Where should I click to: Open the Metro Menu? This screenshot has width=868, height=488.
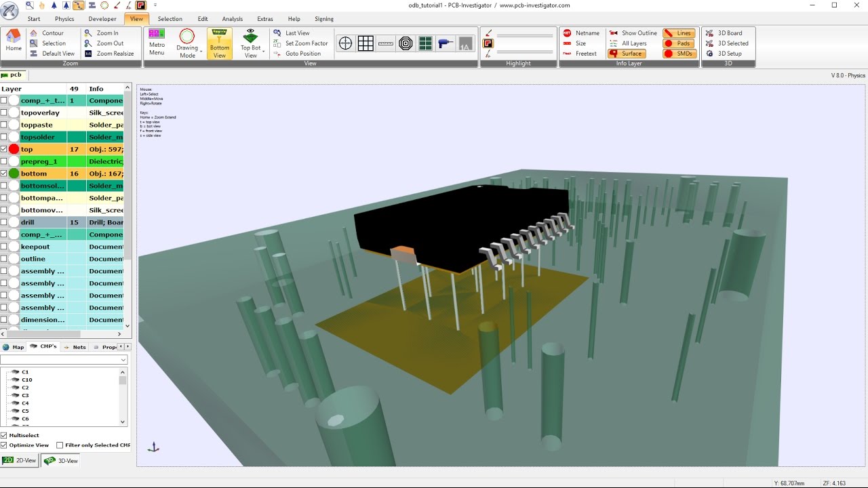coord(157,43)
